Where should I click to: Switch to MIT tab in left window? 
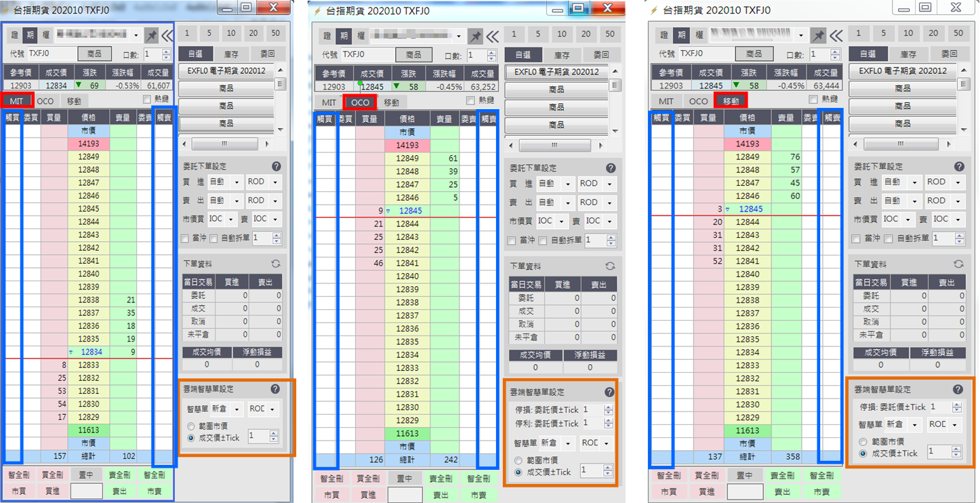tap(18, 101)
